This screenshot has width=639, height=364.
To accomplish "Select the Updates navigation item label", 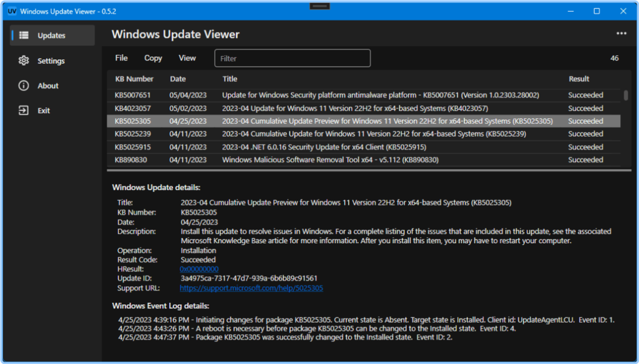I will (x=51, y=36).
